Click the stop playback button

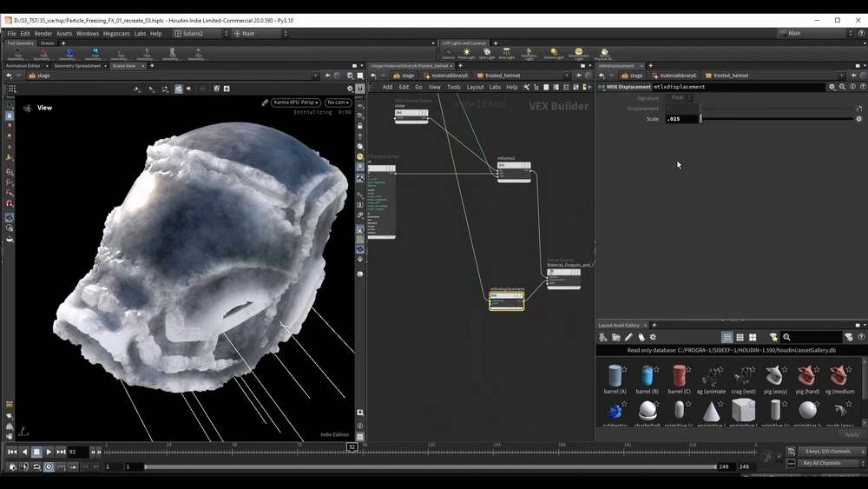tap(36, 452)
